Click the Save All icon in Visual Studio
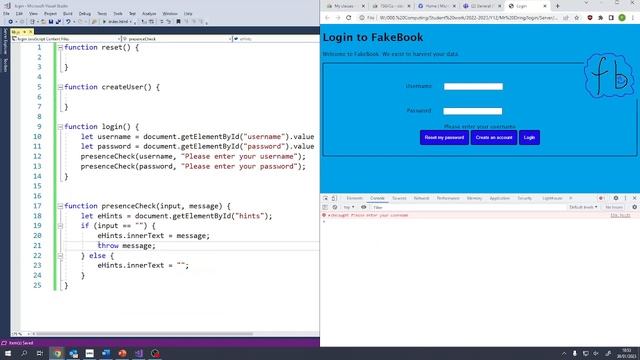Viewport: 640px width, 360px height. coord(58,22)
